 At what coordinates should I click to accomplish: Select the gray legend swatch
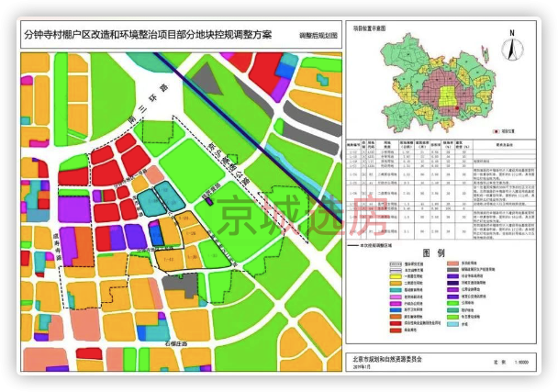pos(453,270)
